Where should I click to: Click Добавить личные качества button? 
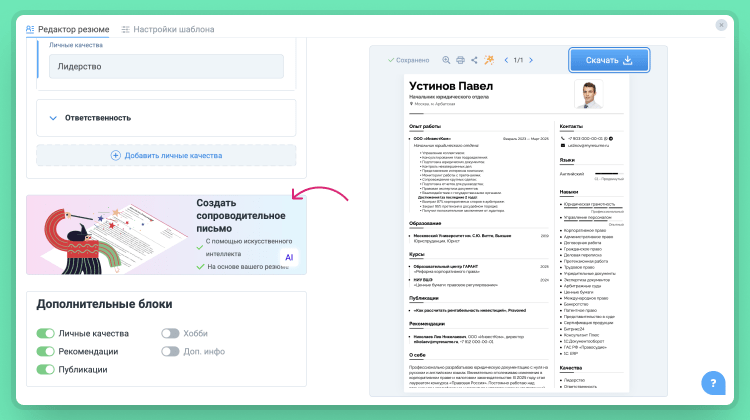tap(166, 155)
